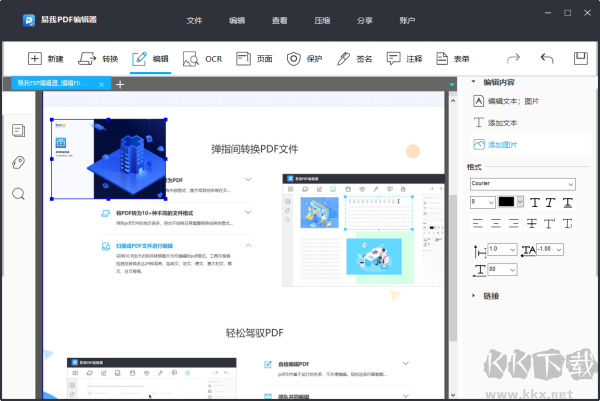Viewport: 600px width, 401px height.
Task: Open the 分享 menu
Action: point(365,20)
